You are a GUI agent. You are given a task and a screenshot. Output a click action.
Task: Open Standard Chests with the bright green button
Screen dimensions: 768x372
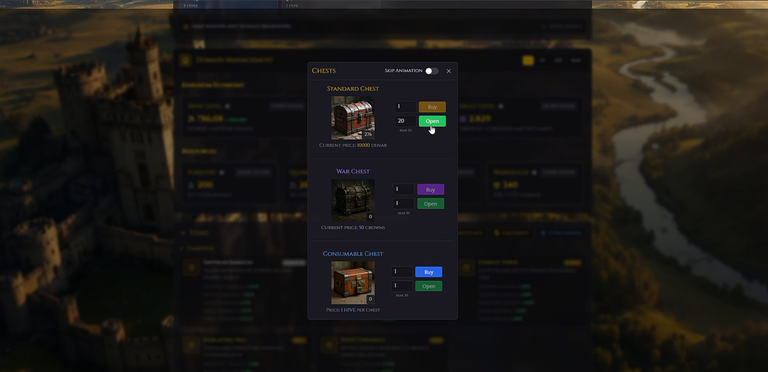tap(432, 121)
